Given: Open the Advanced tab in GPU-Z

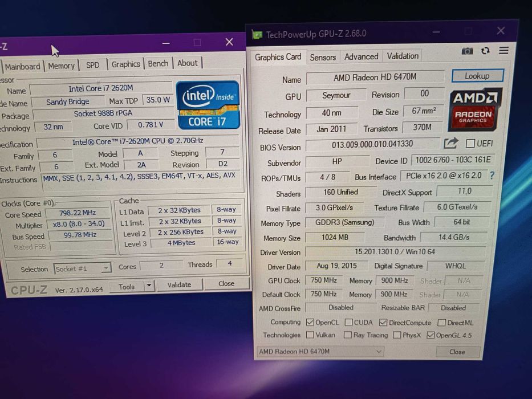Looking at the screenshot, I should [x=361, y=56].
